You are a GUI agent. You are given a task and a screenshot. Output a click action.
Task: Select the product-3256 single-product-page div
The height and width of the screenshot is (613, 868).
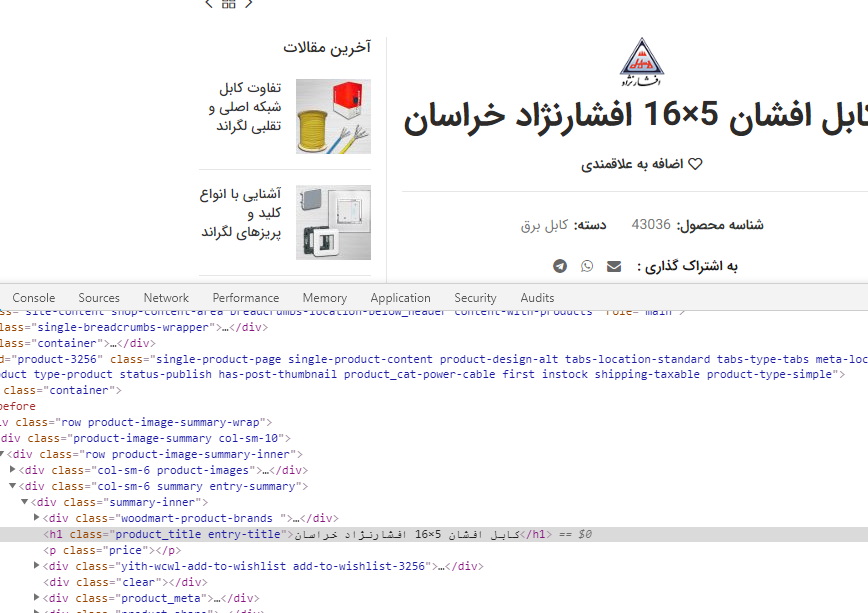click(434, 367)
